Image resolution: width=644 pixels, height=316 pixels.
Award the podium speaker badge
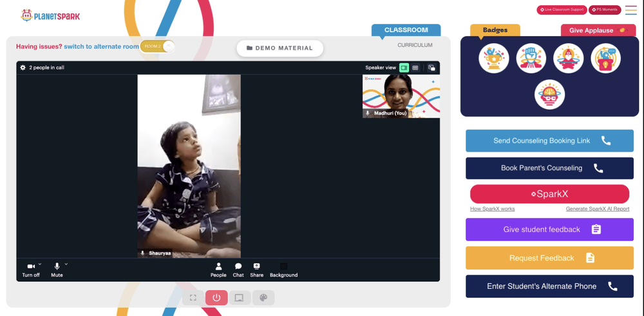(606, 59)
